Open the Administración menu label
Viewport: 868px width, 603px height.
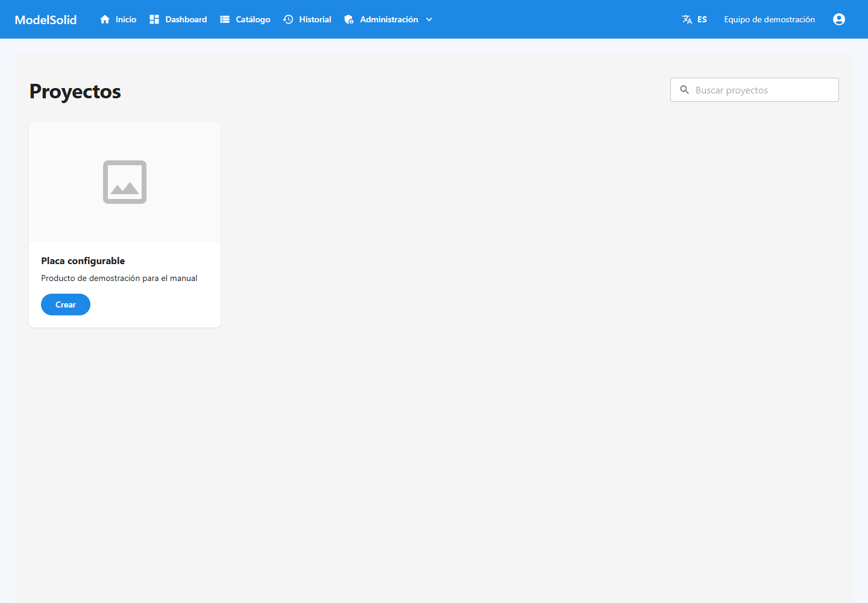(389, 19)
